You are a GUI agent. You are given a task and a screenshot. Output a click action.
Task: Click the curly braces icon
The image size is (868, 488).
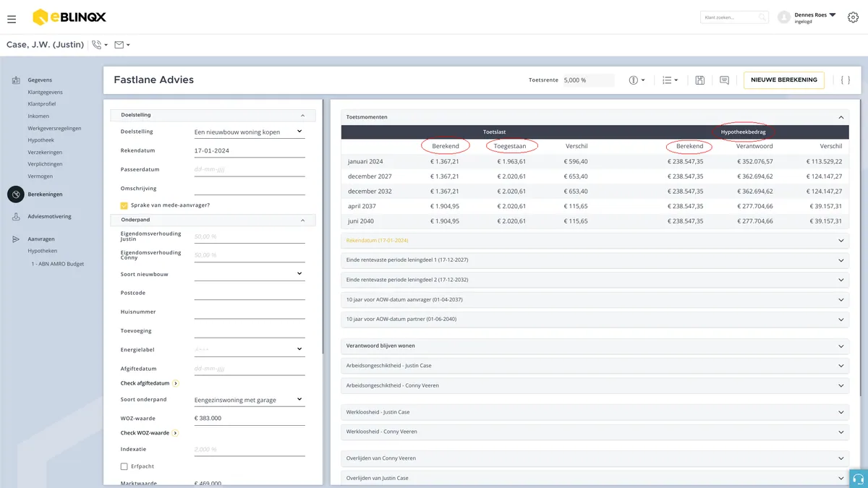pyautogui.click(x=845, y=80)
